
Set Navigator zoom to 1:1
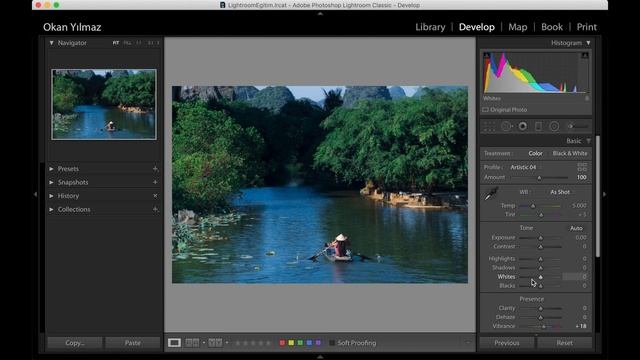click(139, 43)
